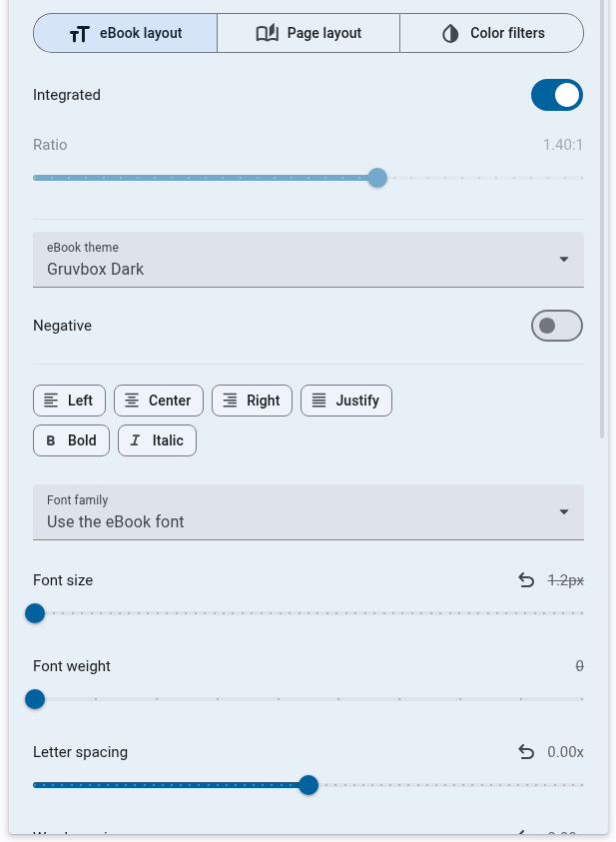Apply Right text alignment
This screenshot has height=842, width=616.
pyautogui.click(x=251, y=401)
